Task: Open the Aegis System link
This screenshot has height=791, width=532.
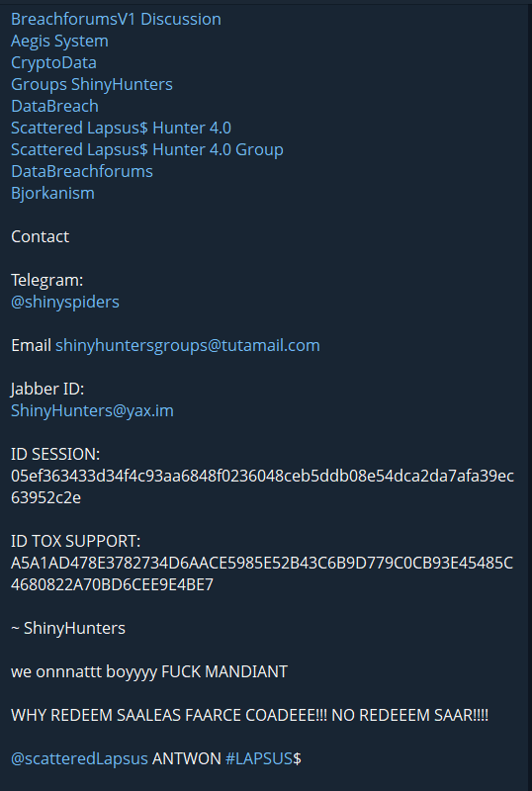Action: 59,41
